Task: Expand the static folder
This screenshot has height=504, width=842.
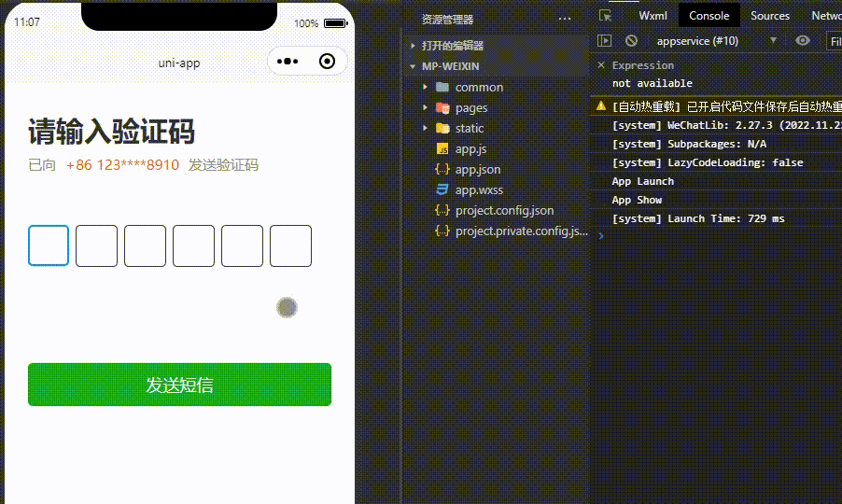Action: pos(426,128)
